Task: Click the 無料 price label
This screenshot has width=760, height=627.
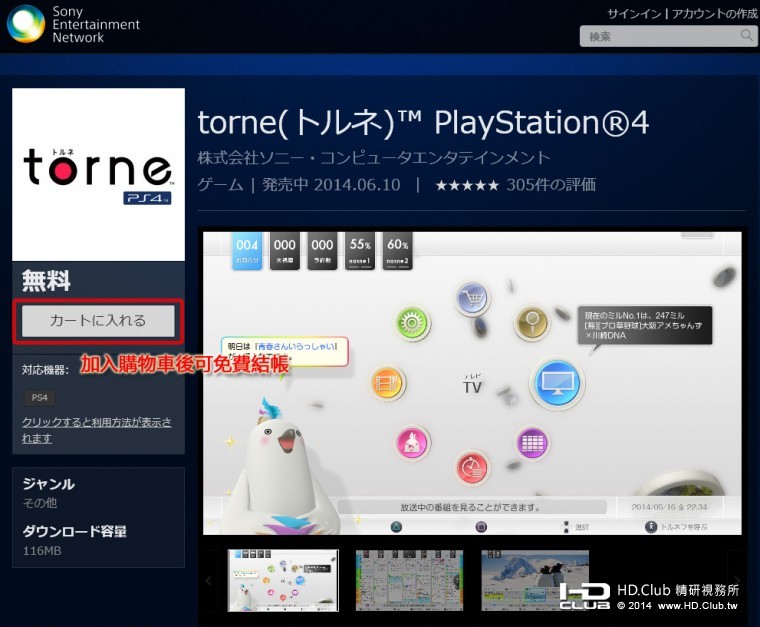Action: [x=46, y=281]
